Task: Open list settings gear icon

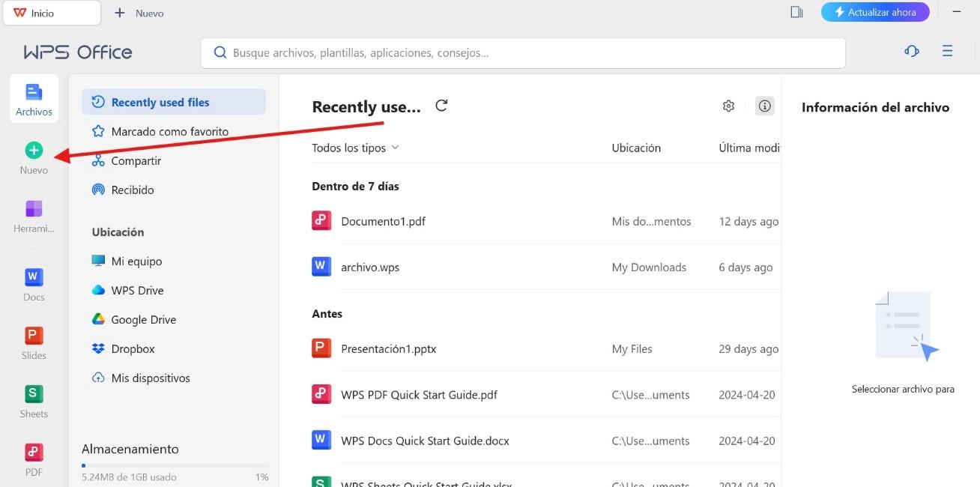Action: pyautogui.click(x=728, y=106)
